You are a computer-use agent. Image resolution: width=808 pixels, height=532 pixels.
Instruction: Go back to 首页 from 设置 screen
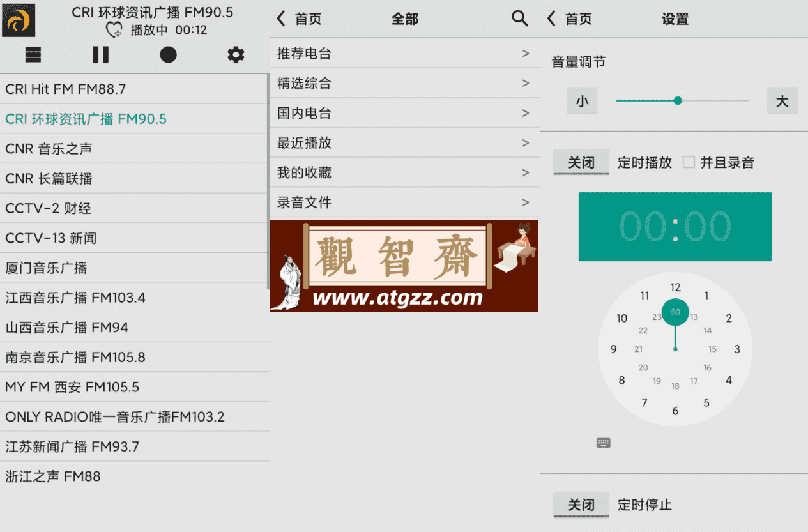click(x=570, y=19)
